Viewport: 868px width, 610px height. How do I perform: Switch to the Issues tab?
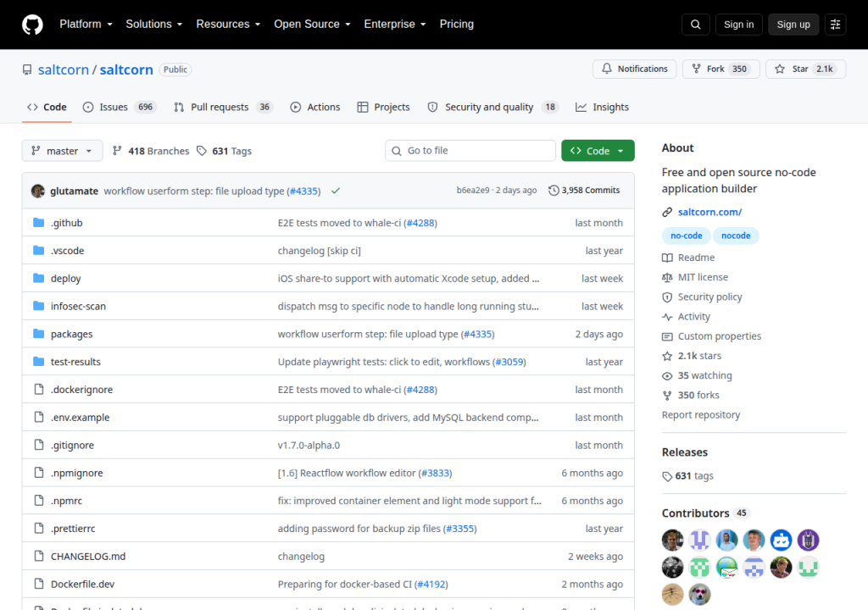120,108
